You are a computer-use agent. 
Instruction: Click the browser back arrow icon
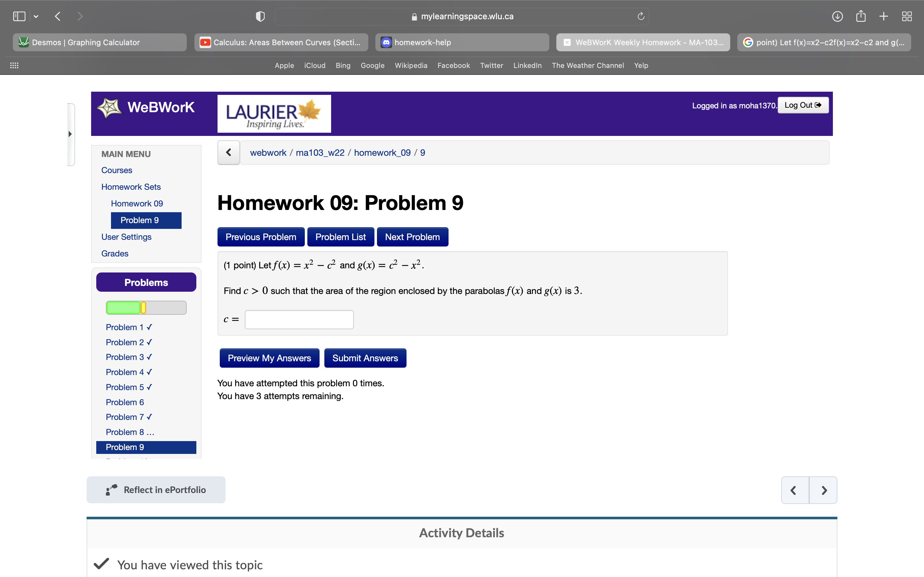(58, 16)
